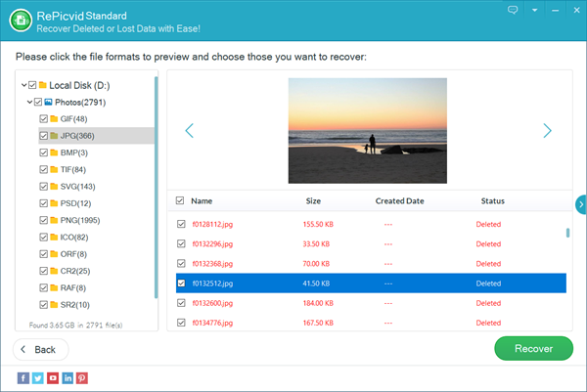Click the beach sunset preview image
Image resolution: width=587 pixels, height=392 pixels.
[x=367, y=131]
